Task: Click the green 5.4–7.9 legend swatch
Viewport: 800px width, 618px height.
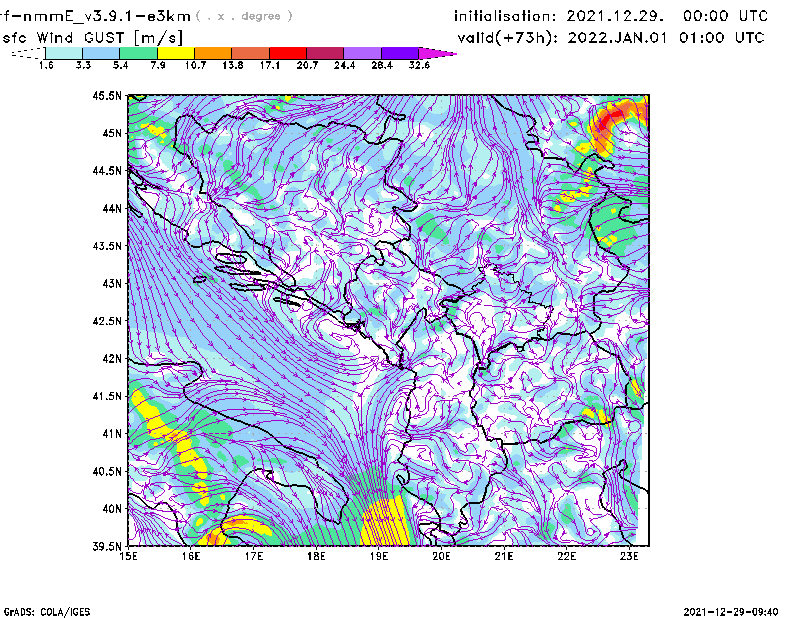Action: (138, 53)
